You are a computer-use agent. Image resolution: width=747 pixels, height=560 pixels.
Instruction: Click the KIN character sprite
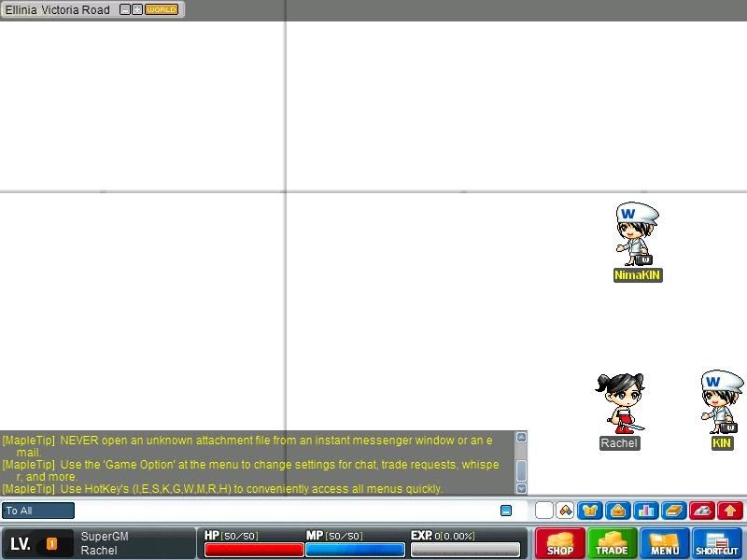(x=722, y=402)
